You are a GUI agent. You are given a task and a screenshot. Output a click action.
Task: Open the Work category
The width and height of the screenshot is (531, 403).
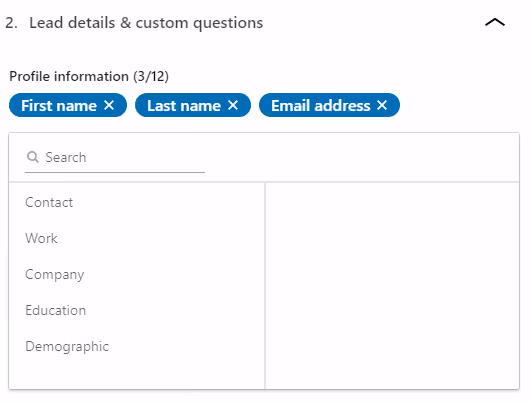41,238
